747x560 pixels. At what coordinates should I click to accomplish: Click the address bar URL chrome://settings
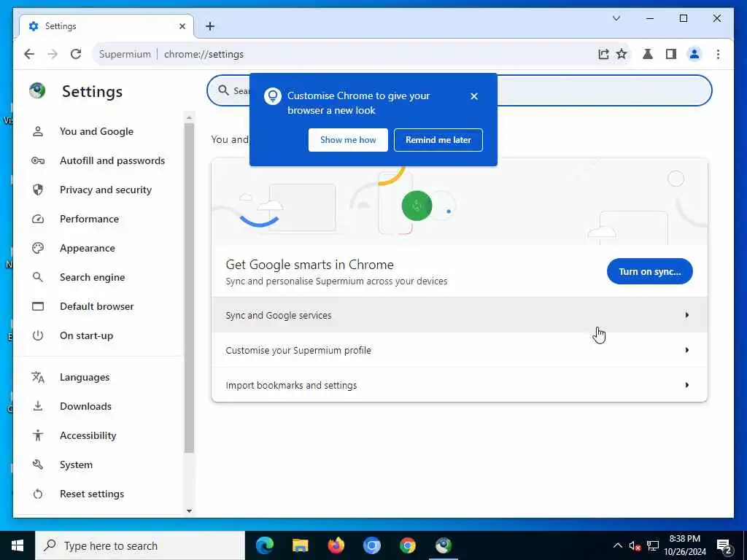[204, 54]
